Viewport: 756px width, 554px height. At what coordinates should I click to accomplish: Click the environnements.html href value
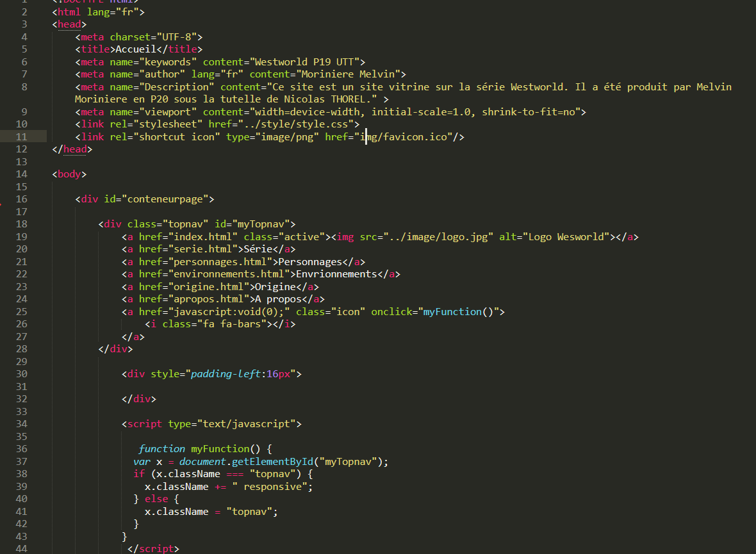229,274
